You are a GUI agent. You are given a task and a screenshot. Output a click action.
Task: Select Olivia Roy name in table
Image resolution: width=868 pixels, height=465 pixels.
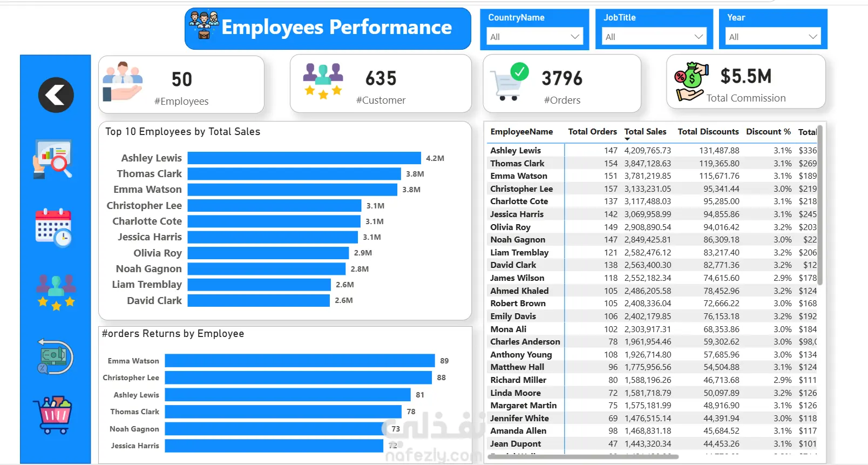point(511,227)
